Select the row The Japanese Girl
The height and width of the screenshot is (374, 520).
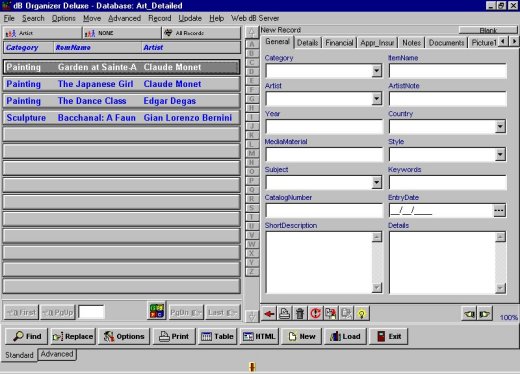[x=121, y=84]
